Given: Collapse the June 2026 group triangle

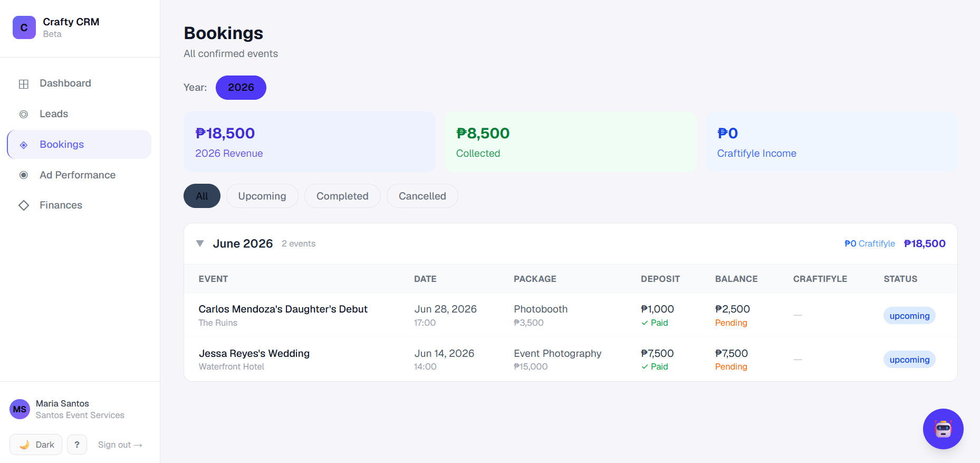Looking at the screenshot, I should [x=200, y=243].
